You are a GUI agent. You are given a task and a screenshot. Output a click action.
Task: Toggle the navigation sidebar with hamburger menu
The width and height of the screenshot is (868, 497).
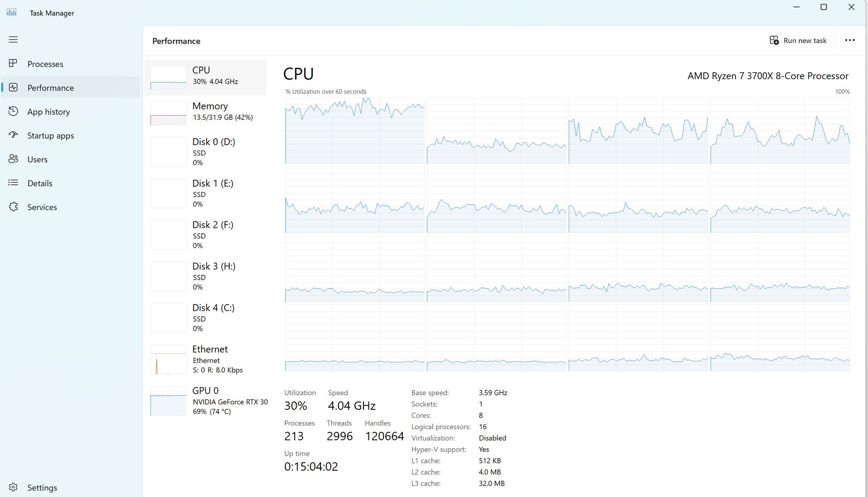13,40
